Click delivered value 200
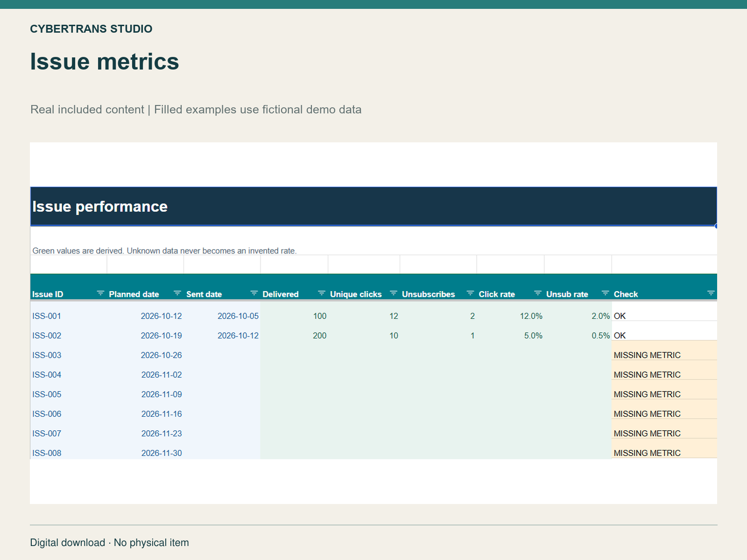 pos(320,336)
